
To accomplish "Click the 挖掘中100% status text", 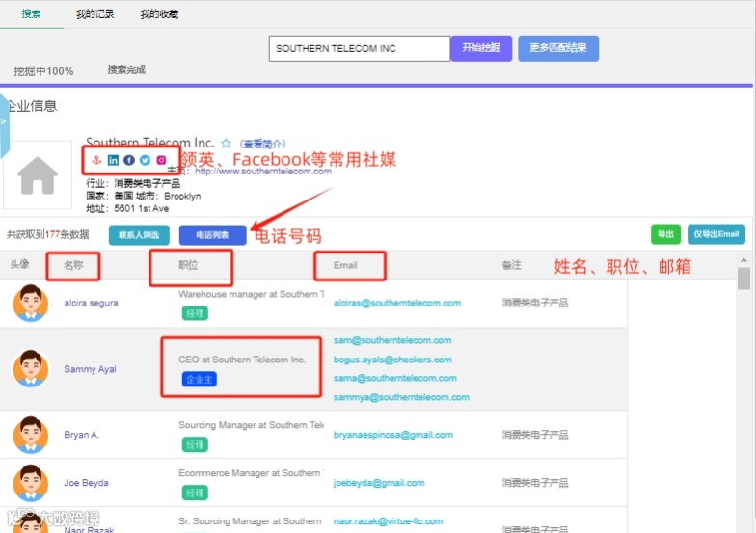I will coord(44,71).
